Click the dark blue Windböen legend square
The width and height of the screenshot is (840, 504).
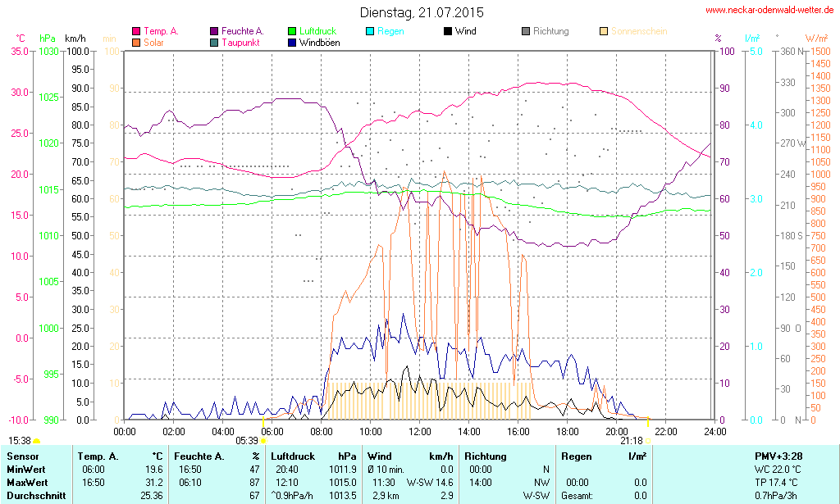(293, 42)
